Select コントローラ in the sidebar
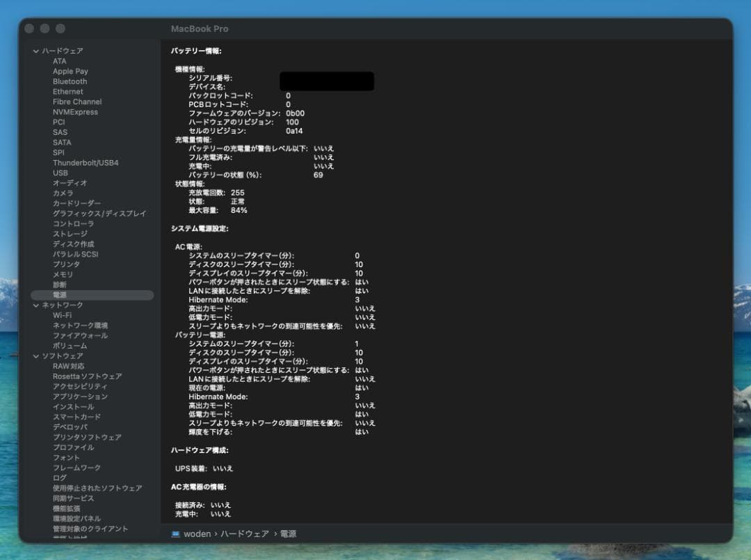 tap(73, 224)
